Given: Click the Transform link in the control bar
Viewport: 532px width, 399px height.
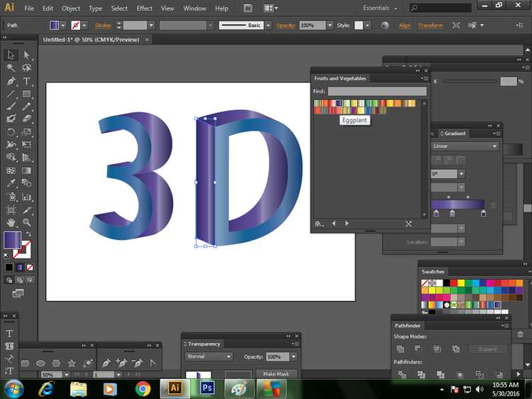Looking at the screenshot, I should click(430, 25).
